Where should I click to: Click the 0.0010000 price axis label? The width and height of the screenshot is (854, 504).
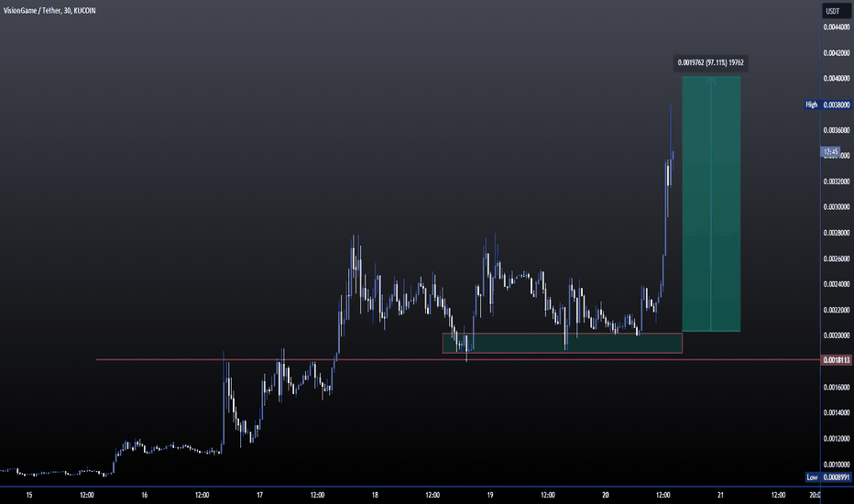click(836, 465)
